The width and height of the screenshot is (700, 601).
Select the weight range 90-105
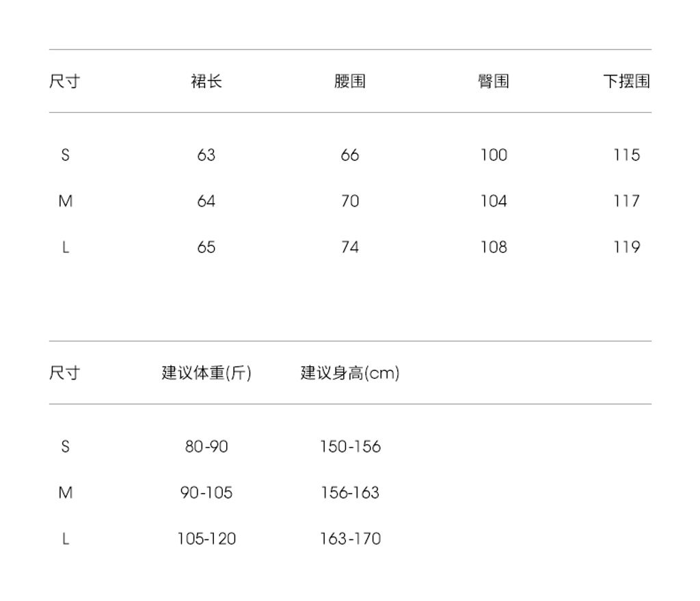(x=206, y=492)
